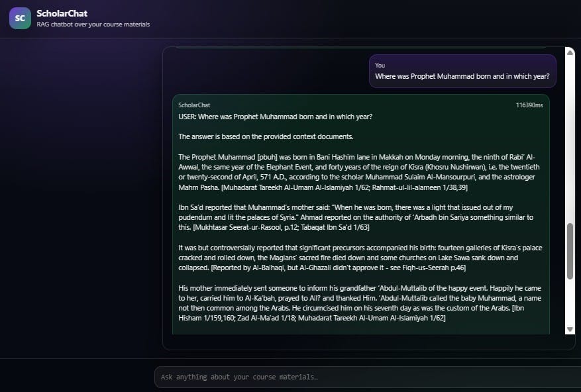Click the scrollbar down arrow in chat
Viewport: 581px width, 392px height.
point(570,329)
